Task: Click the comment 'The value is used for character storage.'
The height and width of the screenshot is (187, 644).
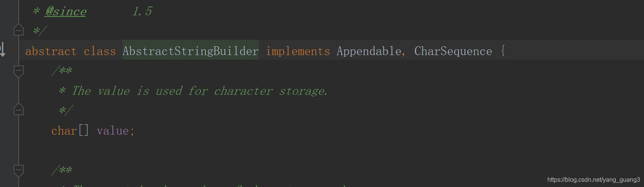Action: coord(199,91)
